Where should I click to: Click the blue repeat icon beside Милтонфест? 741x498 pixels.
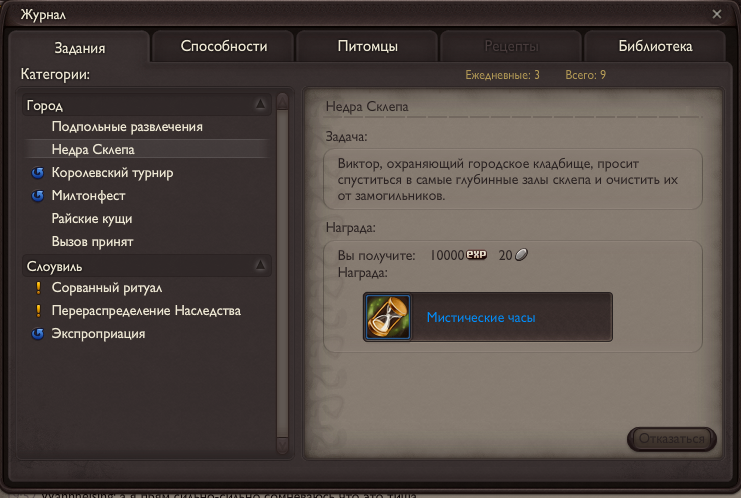click(38, 196)
